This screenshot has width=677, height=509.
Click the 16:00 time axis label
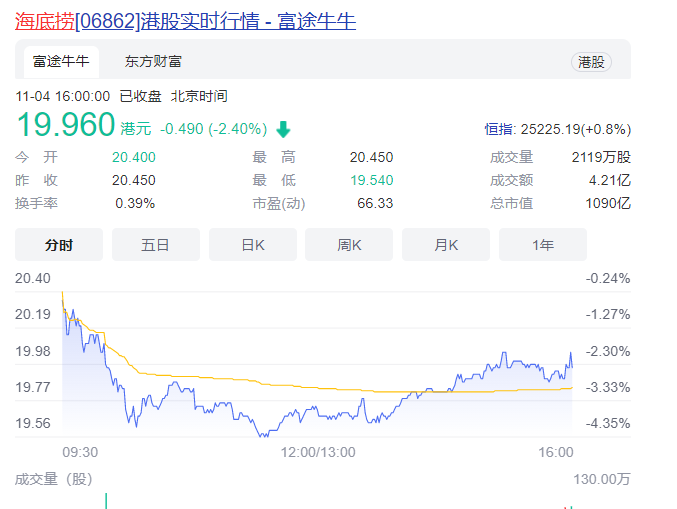(x=556, y=452)
